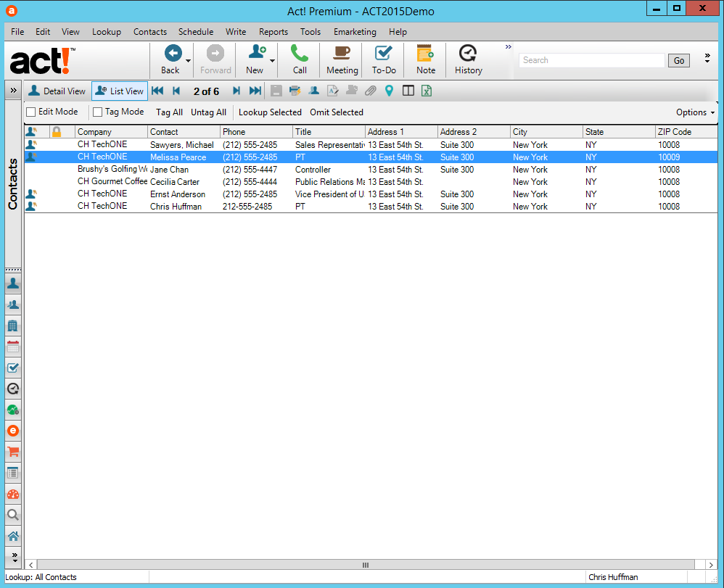Viewport: 724px width, 588px height.
Task: Select the Sawyers, Michael contact row
Action: pyautogui.click(x=371, y=144)
